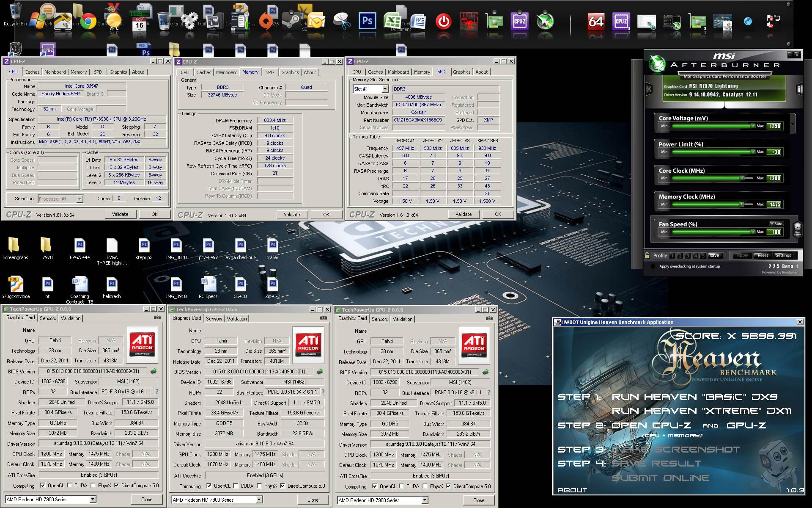Click the Afterburner Reset button
Screen dimensions: 812x508
coord(763,255)
